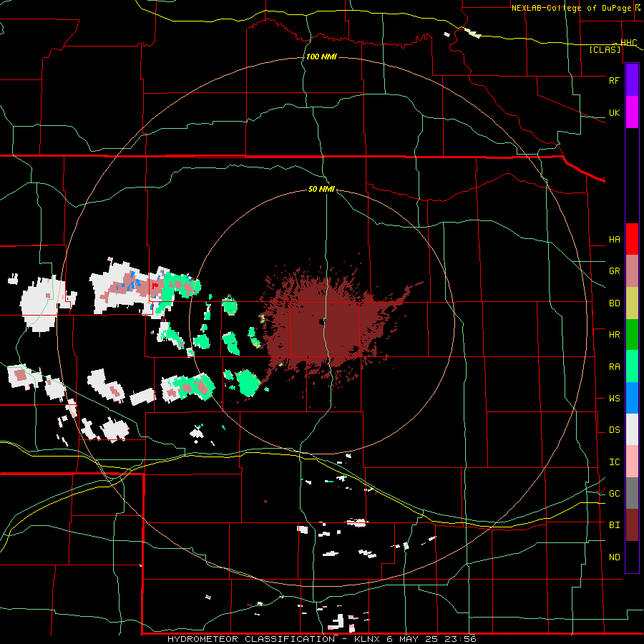Click the RF purple legend color block
This screenshot has height=644, width=644.
[x=632, y=80]
